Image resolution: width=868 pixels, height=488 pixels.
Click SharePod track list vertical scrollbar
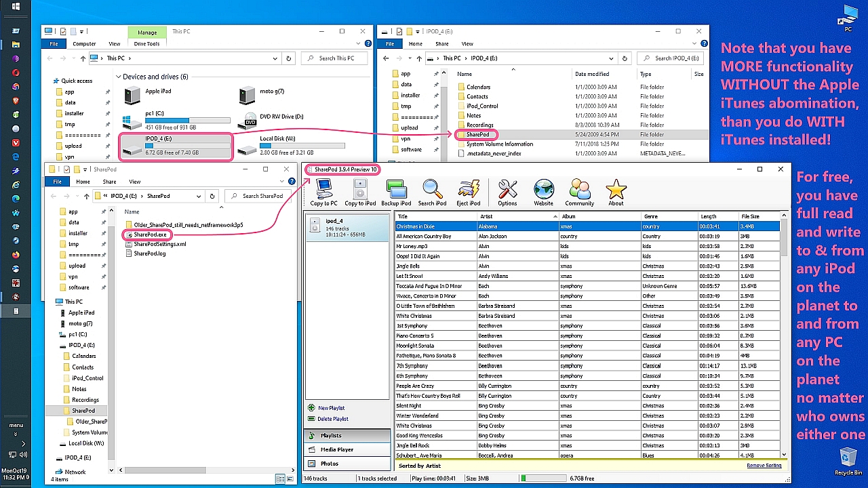(784, 335)
